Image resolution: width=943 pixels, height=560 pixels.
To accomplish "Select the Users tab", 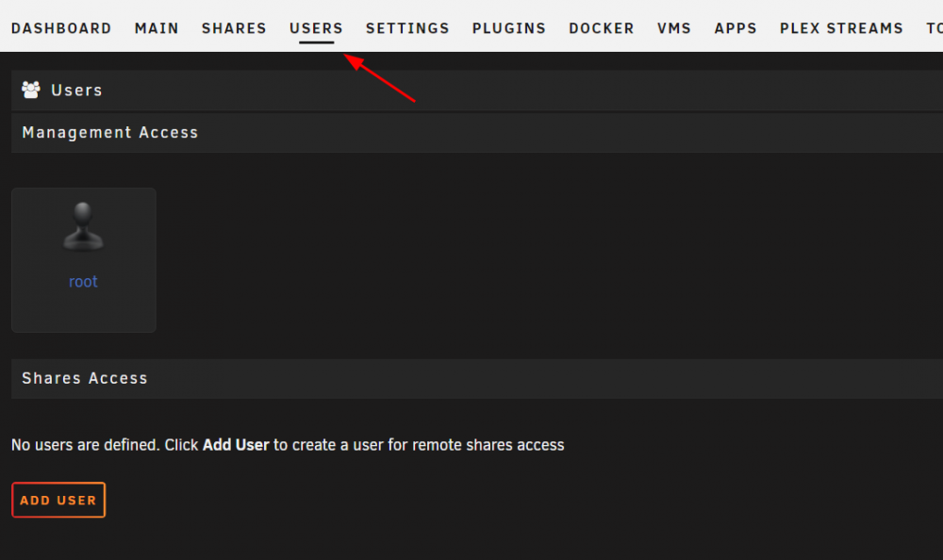I will coord(316,28).
